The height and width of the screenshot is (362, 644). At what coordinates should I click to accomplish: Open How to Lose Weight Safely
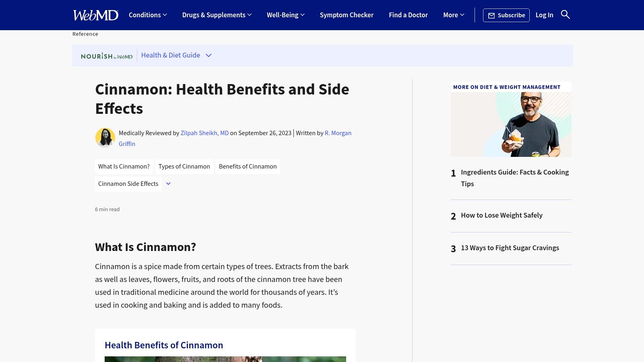502,215
